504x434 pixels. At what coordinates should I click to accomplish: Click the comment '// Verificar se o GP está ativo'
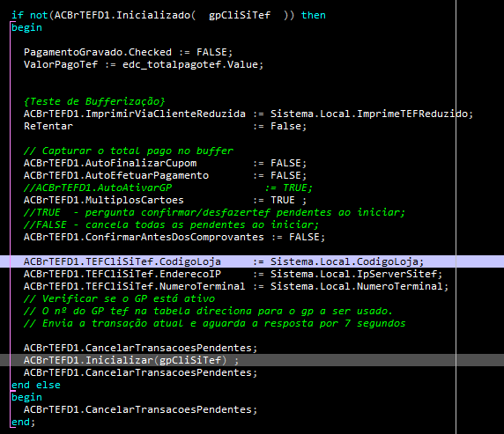coord(119,298)
